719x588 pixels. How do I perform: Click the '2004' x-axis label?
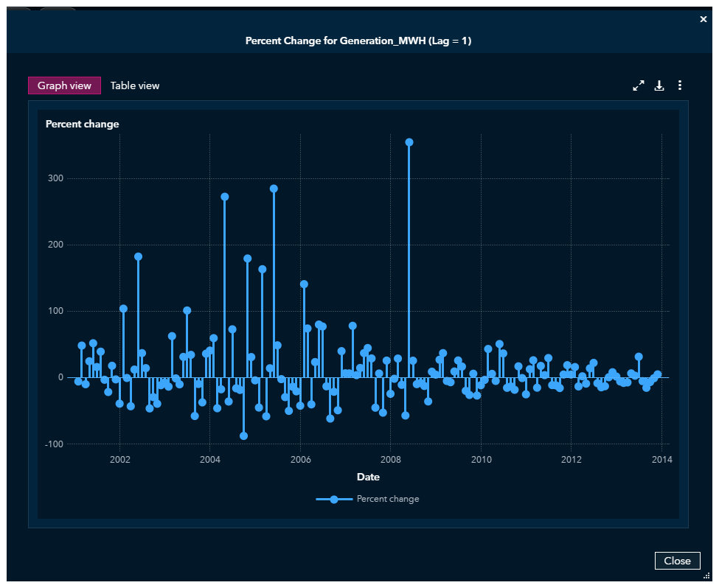point(210,460)
